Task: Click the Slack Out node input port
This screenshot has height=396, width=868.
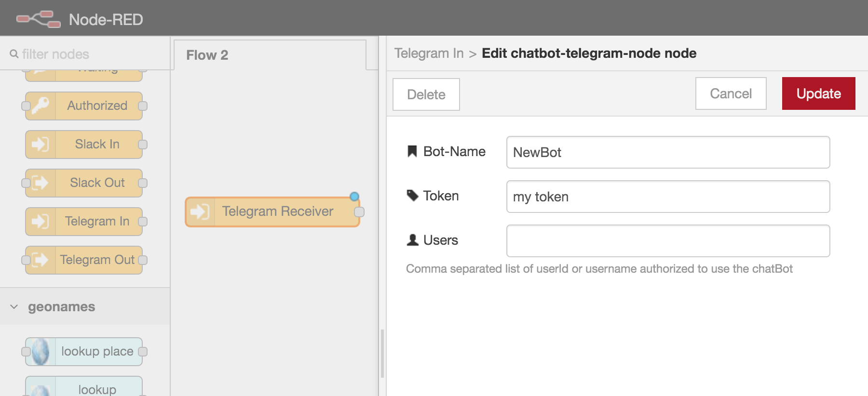Action: click(x=26, y=183)
